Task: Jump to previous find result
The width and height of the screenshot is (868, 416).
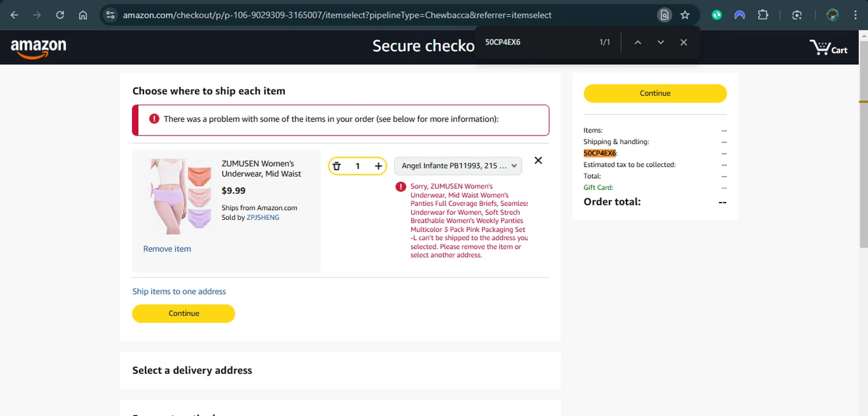Action: coord(638,42)
